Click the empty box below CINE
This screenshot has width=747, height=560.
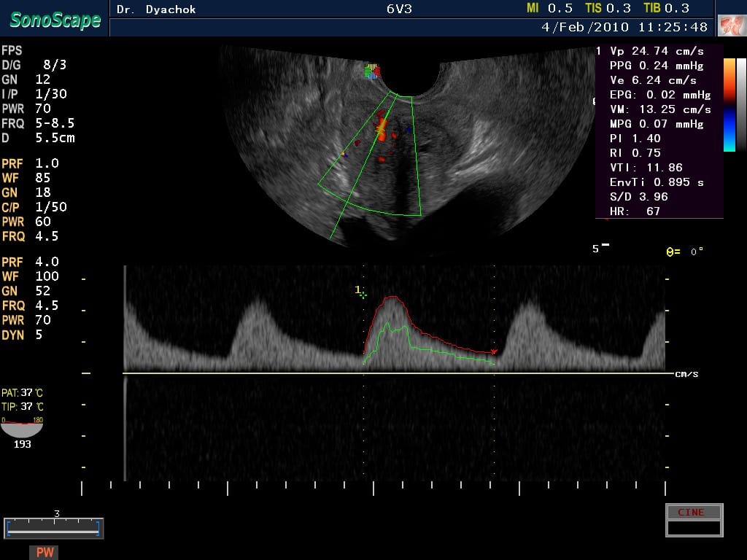[693, 527]
